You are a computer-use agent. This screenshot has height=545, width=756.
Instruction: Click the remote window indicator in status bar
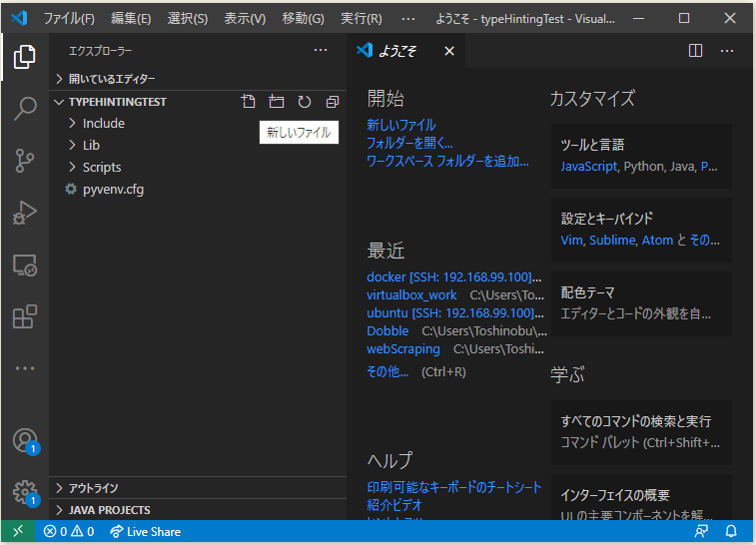pos(18,531)
